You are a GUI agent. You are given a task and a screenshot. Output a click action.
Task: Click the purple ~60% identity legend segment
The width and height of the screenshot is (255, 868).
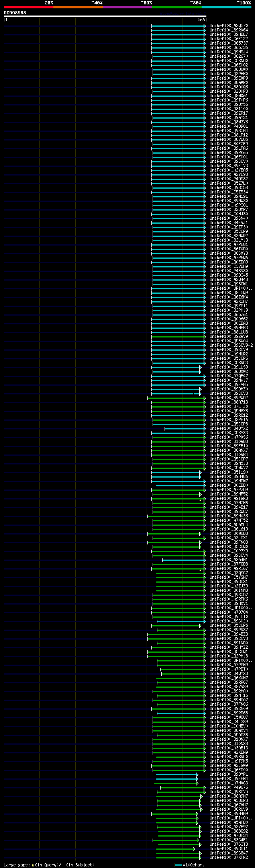click(x=127, y=7)
